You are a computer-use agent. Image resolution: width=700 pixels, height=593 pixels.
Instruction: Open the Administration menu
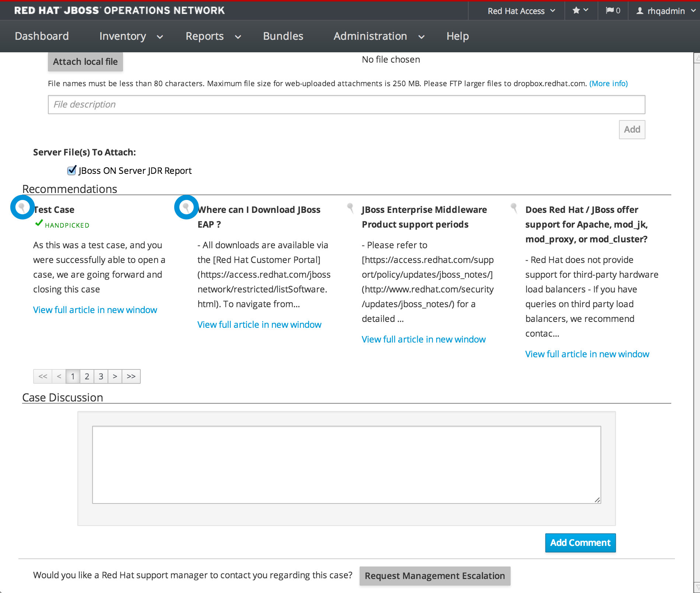[378, 36]
